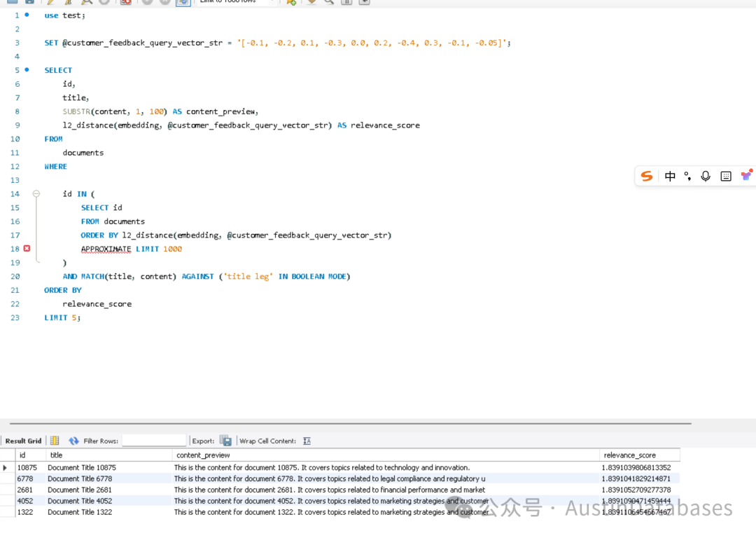The width and height of the screenshot is (756, 538).
Task: Select cell 'Document Title 10875'
Action: (109, 467)
